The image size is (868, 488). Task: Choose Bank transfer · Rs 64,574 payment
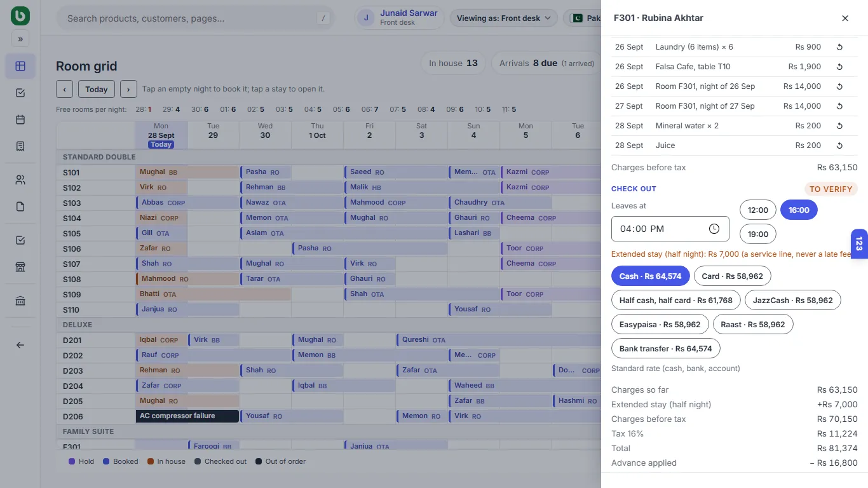tap(665, 348)
